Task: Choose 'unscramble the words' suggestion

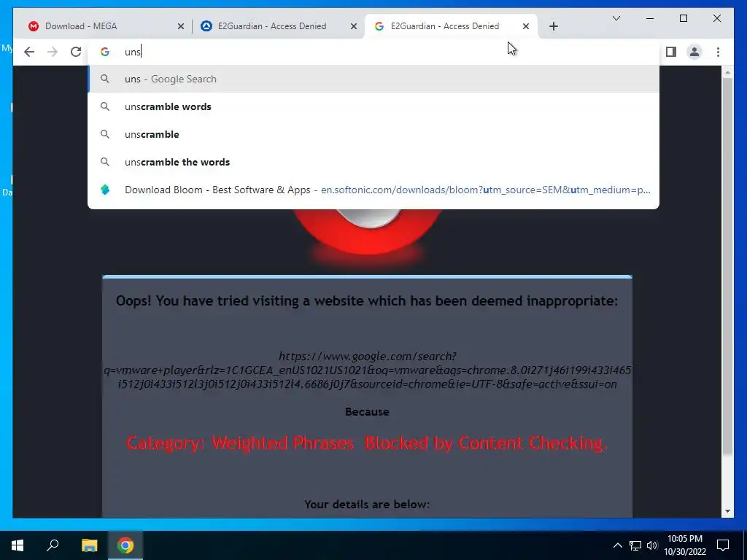Action: (x=373, y=162)
